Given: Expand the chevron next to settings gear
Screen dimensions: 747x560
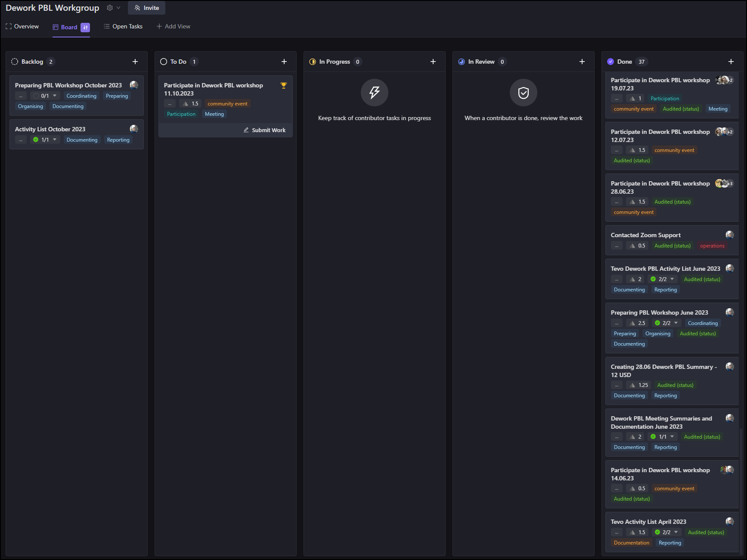Looking at the screenshot, I should pyautogui.click(x=118, y=8).
